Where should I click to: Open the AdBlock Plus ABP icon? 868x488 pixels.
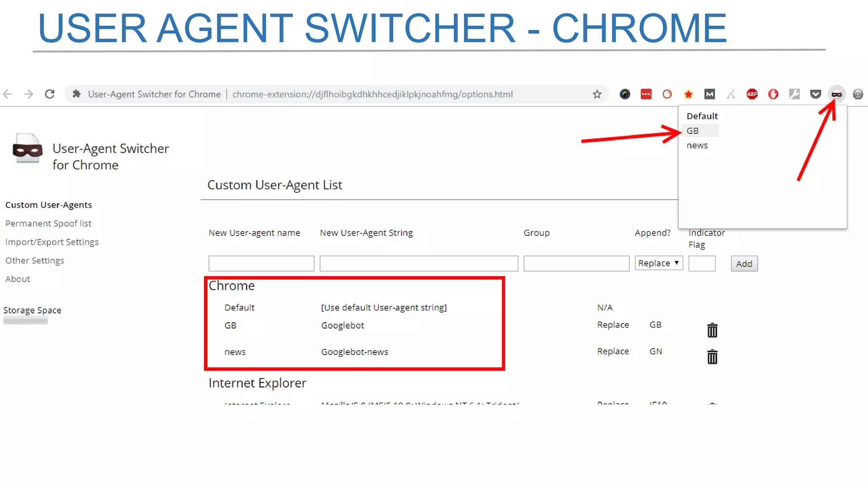tap(752, 94)
